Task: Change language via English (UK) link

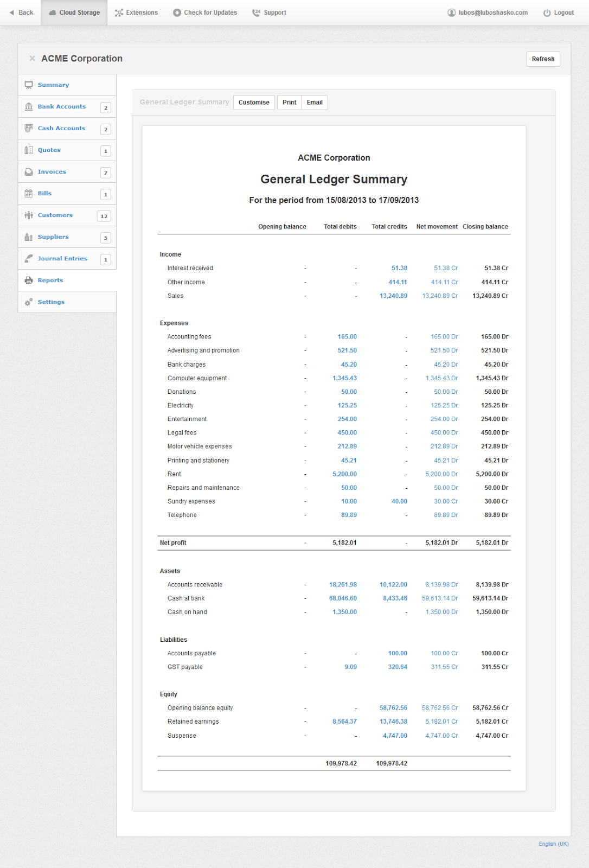Action: pyautogui.click(x=554, y=844)
